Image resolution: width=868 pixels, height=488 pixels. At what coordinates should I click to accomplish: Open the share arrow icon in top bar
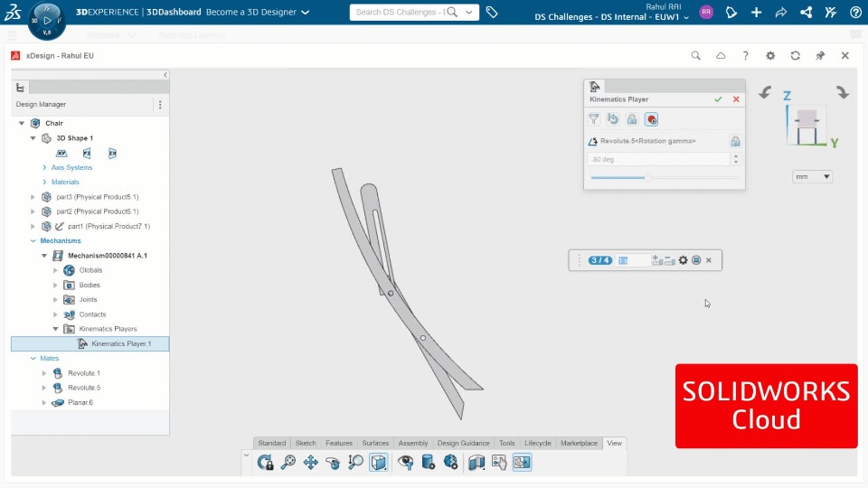(781, 12)
